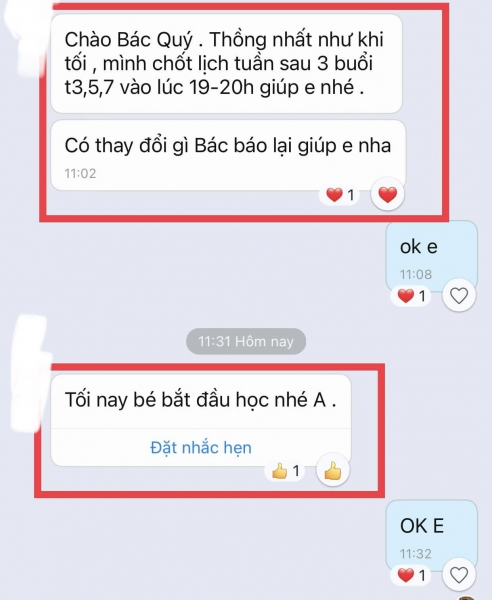Viewport: 492px width, 600px height.
Task: Click the "Đặt nhắc hẹn" link
Action: [x=201, y=447]
